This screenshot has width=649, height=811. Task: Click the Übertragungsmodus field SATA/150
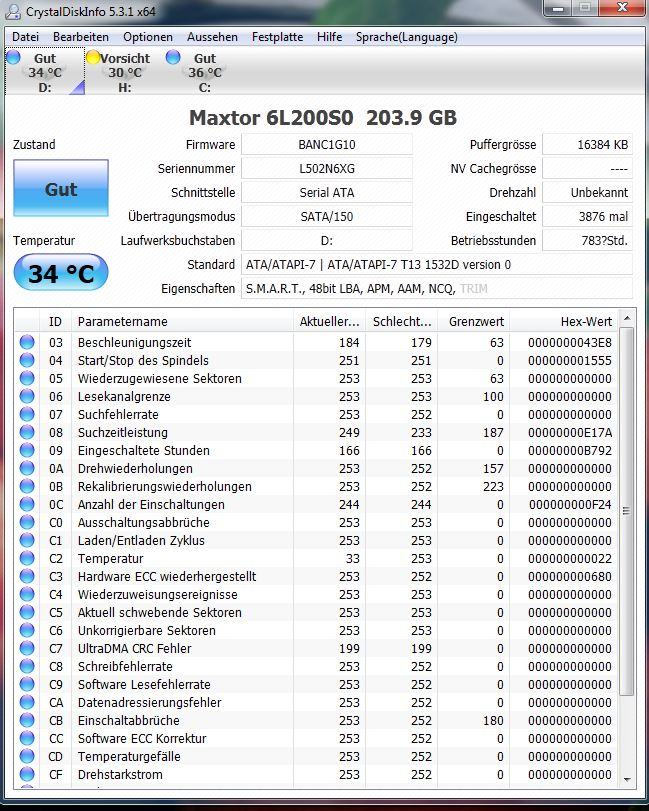click(327, 216)
